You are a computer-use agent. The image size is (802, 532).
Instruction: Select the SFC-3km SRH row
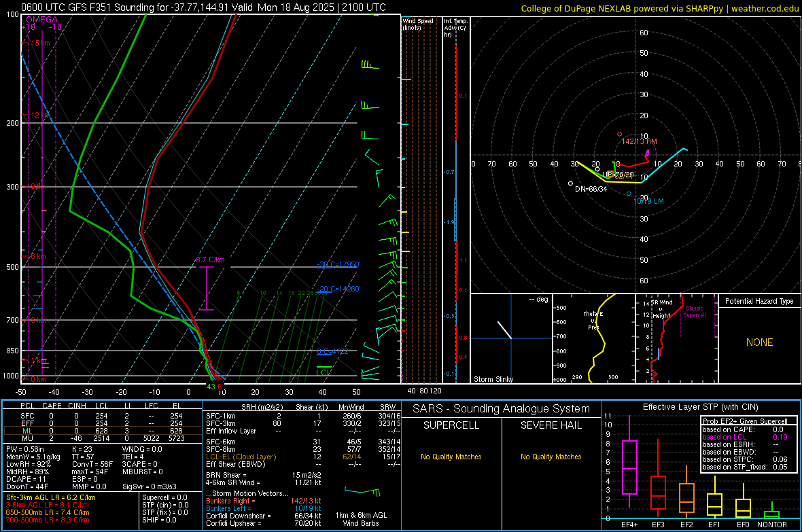[303, 423]
